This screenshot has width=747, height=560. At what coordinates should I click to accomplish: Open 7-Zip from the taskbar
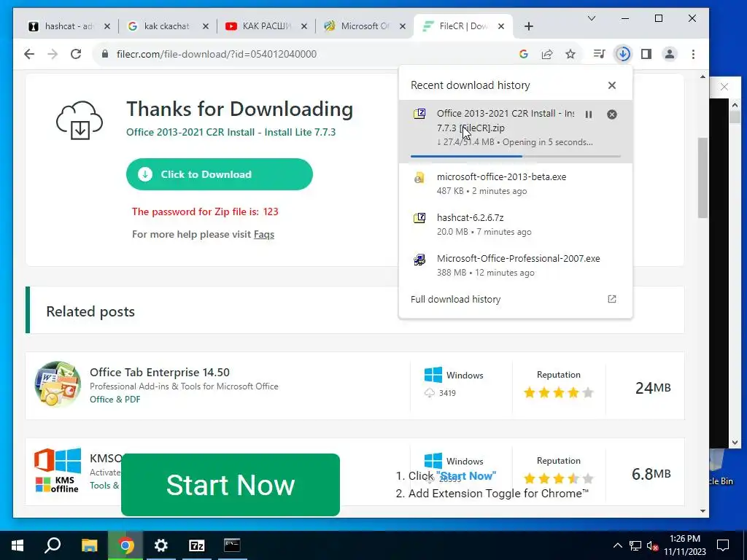click(x=197, y=545)
